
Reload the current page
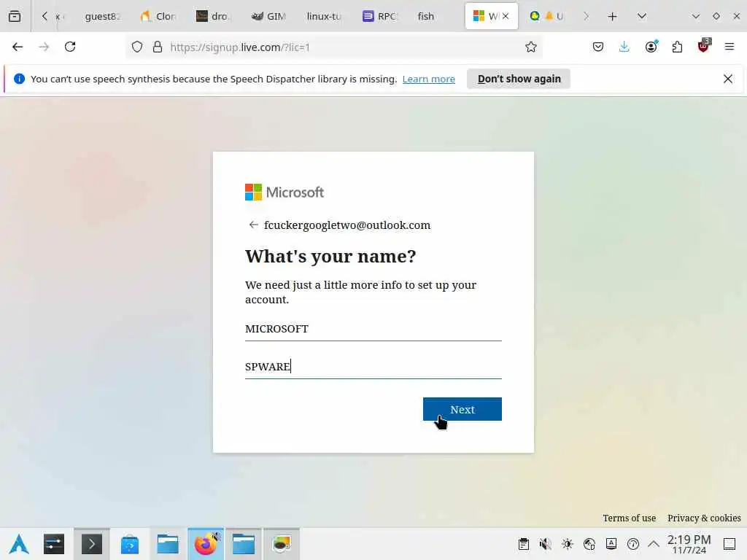click(x=70, y=47)
